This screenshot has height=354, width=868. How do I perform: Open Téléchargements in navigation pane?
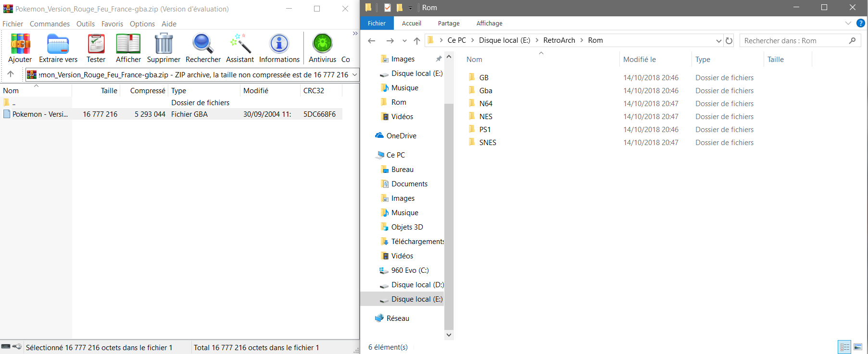(412, 242)
